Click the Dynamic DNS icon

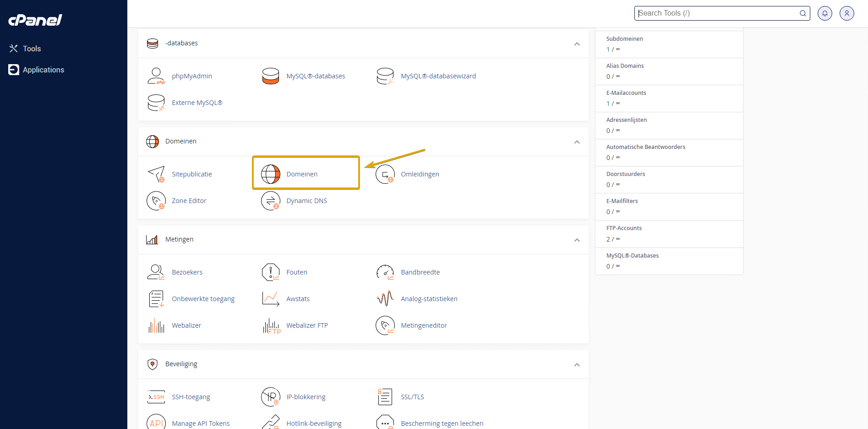271,201
